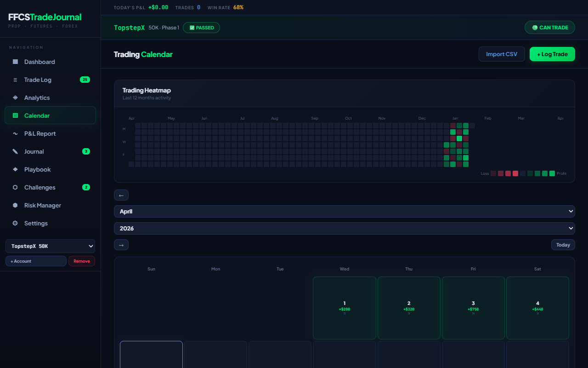
Task: Open the TopstepX 50K account selector
Action: (x=50, y=246)
